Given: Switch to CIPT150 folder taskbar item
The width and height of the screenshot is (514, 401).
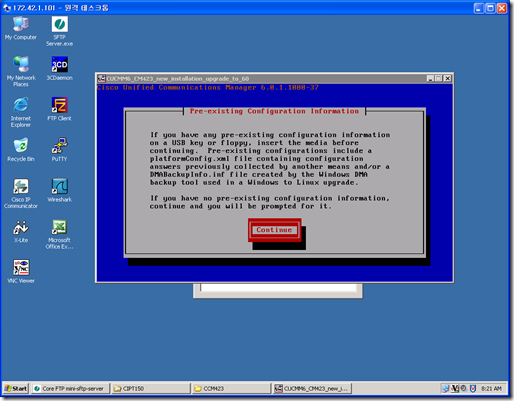Looking at the screenshot, I should (151, 388).
